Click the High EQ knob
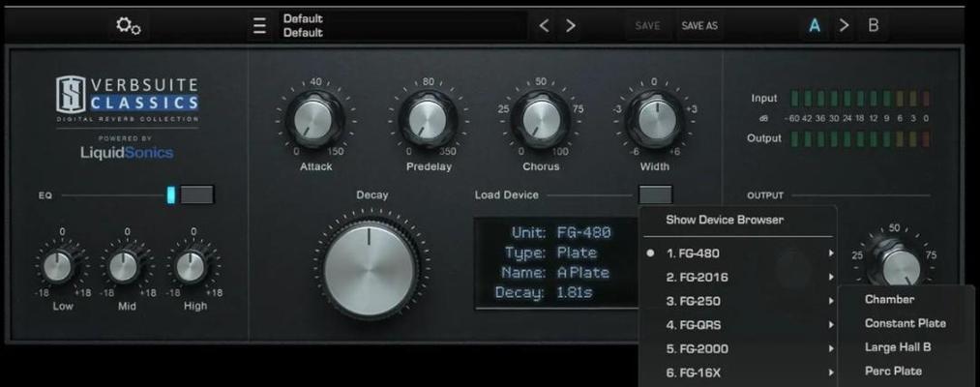 [191, 267]
